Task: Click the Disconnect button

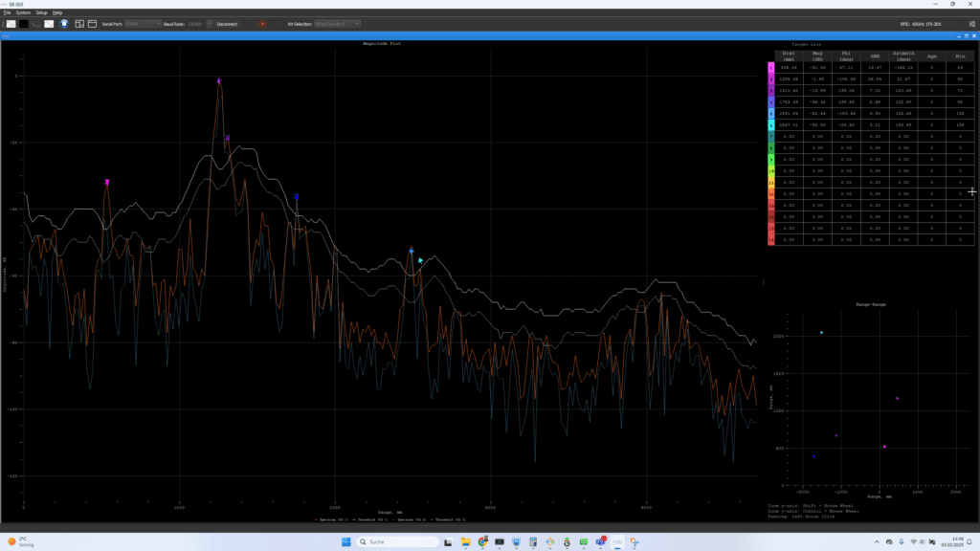Action: pyautogui.click(x=228, y=23)
